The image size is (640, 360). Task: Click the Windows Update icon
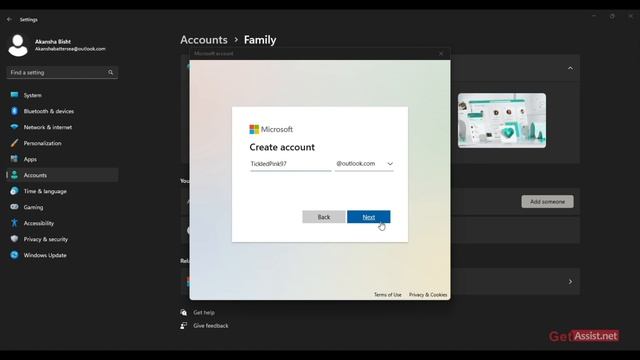pos(14,255)
